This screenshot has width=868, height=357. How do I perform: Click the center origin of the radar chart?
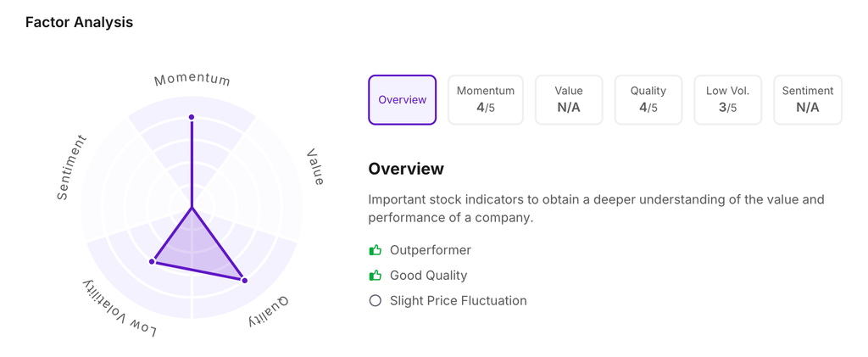click(192, 207)
